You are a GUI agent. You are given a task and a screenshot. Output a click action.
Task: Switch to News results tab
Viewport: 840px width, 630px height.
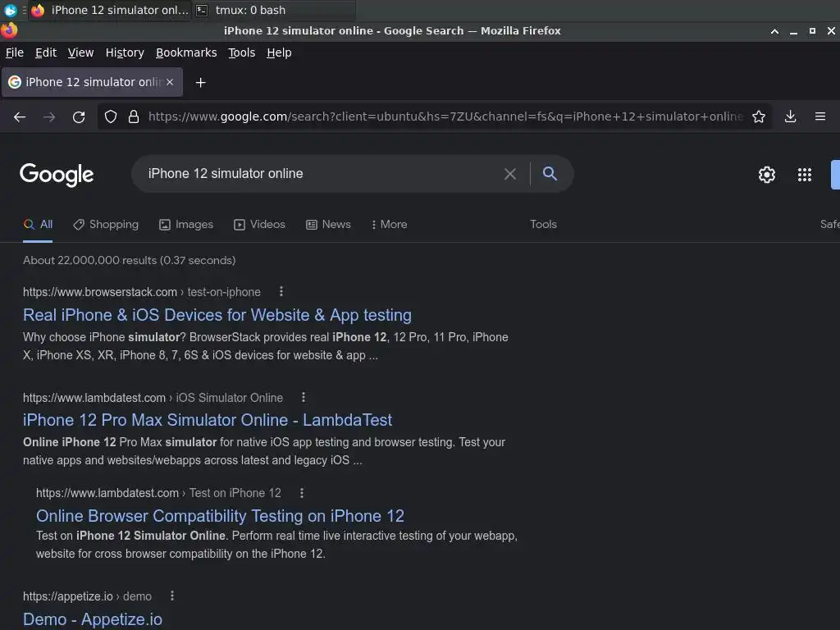[328, 225]
